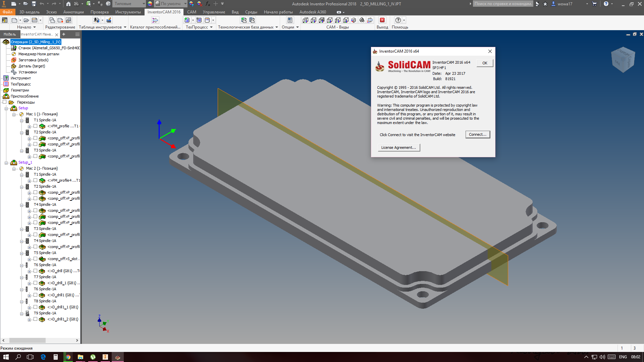Image resolution: width=644 pixels, height=362 pixels.
Task: Open Chrome from the taskbar
Action: pos(68,357)
